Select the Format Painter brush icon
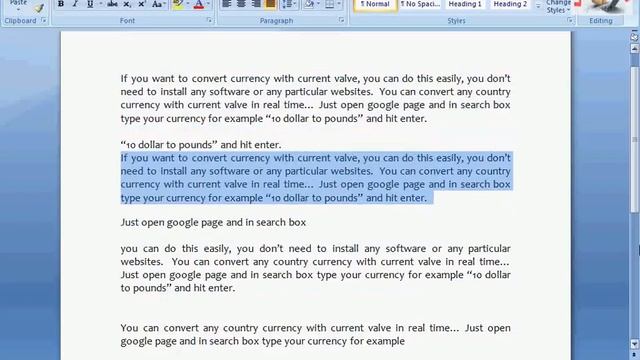The width and height of the screenshot is (640, 360). click(39, 8)
